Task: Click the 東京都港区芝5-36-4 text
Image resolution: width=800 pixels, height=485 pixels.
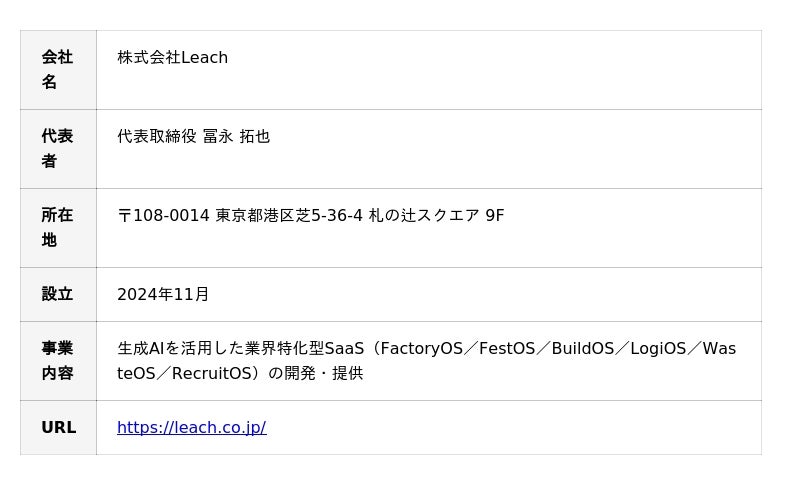Action: tap(289, 216)
